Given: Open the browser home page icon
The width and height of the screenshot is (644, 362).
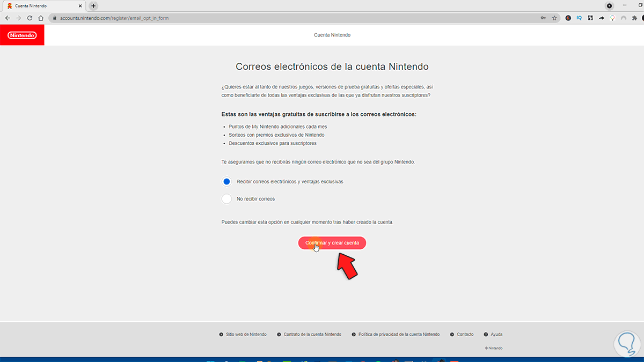Looking at the screenshot, I should tap(41, 18).
